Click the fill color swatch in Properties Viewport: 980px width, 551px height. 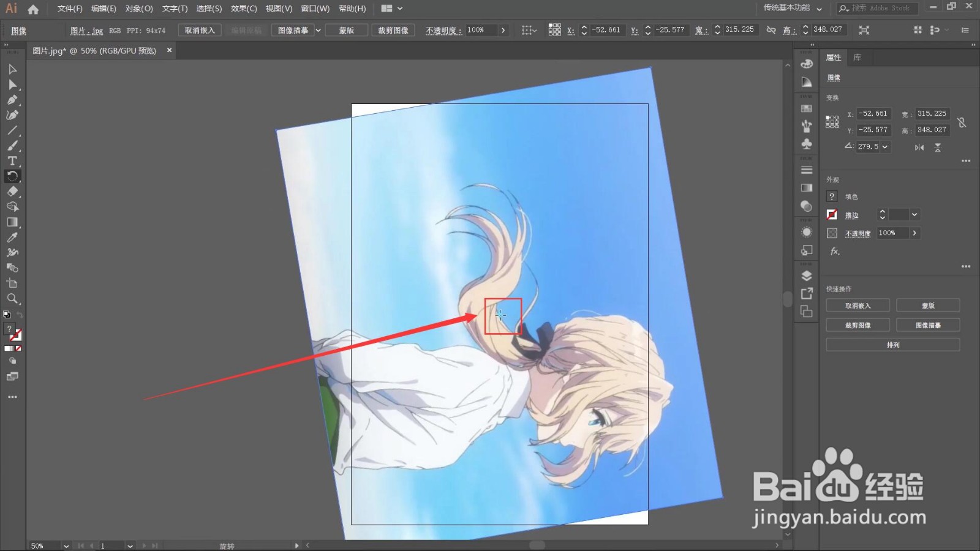832,197
